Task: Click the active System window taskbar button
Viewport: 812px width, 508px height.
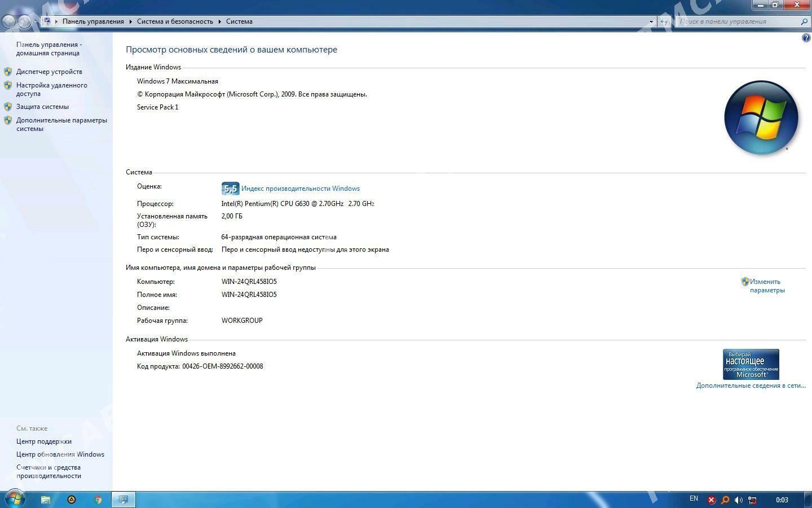Action: click(123, 500)
